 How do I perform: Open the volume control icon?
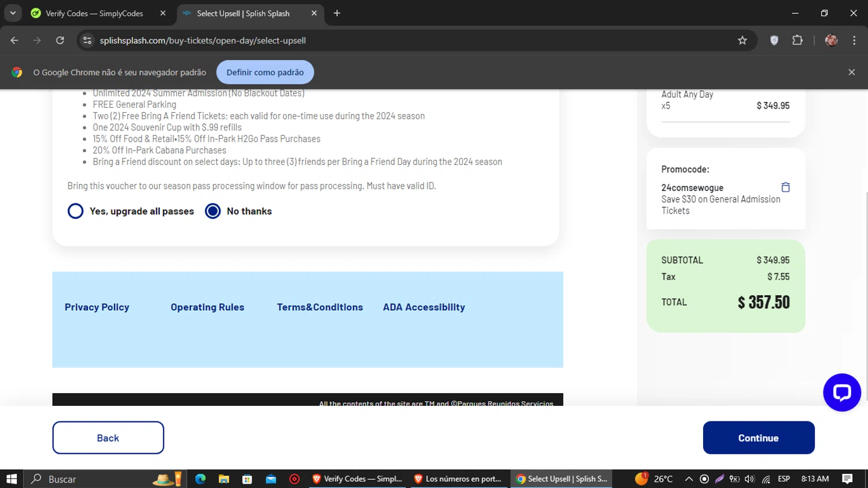[750, 479]
